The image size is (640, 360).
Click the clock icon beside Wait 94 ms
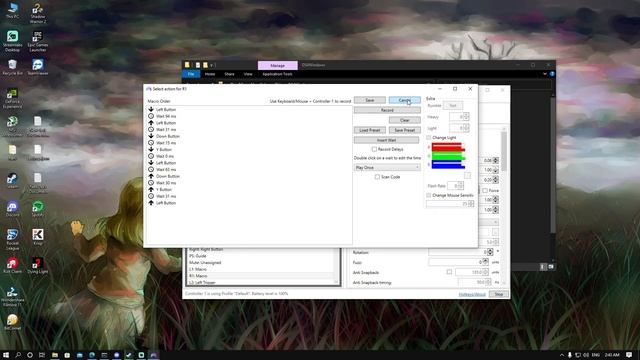point(151,116)
